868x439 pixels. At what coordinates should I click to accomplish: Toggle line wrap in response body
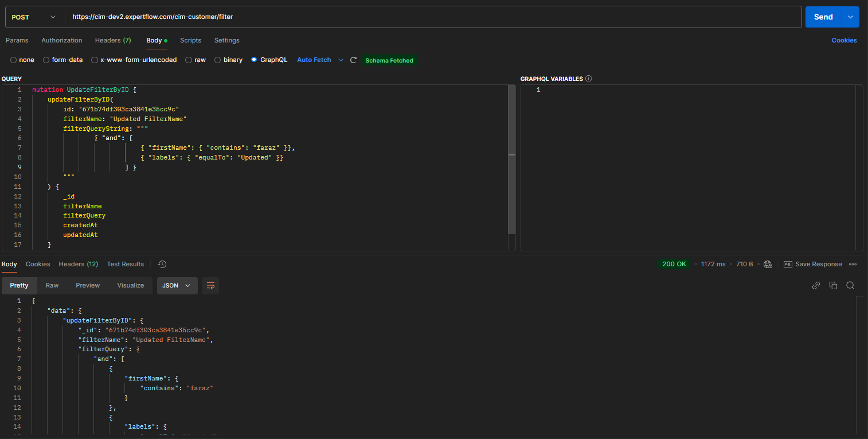[x=210, y=285]
